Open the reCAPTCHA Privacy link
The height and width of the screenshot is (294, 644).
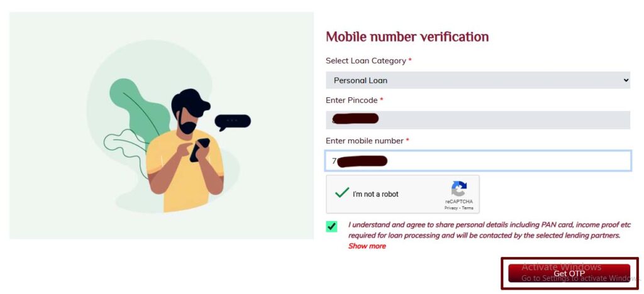(x=451, y=208)
